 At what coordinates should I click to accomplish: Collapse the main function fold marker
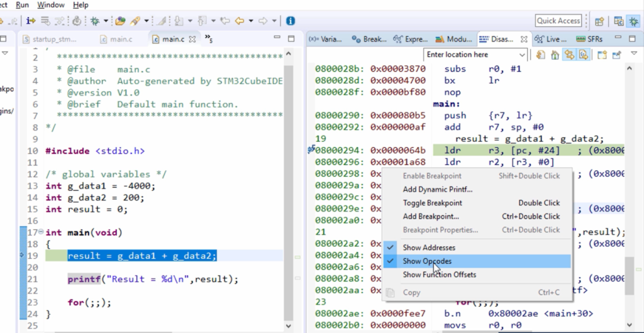click(41, 232)
